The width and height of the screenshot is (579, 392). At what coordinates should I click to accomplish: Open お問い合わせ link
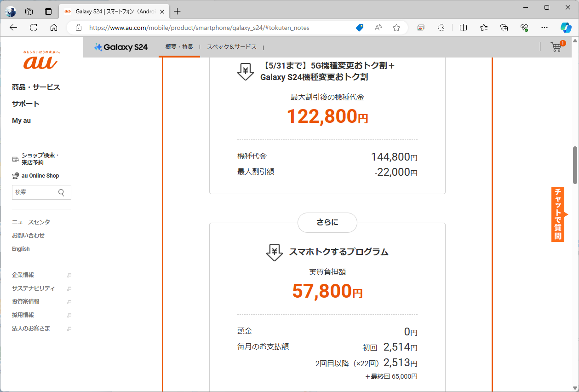click(28, 236)
